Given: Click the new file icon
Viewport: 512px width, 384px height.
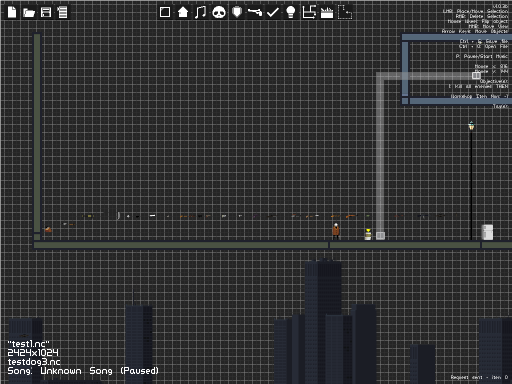Looking at the screenshot, I should [x=12, y=12].
